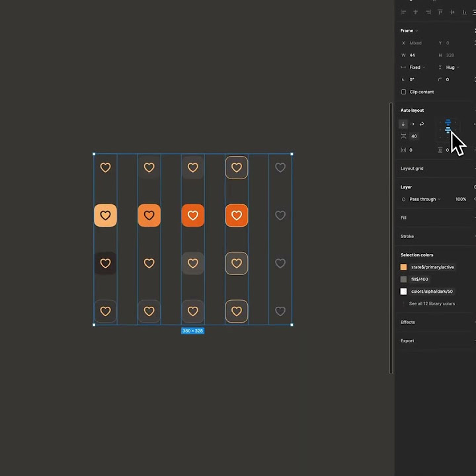Click bottom-row gray disabled heart icon

280,311
